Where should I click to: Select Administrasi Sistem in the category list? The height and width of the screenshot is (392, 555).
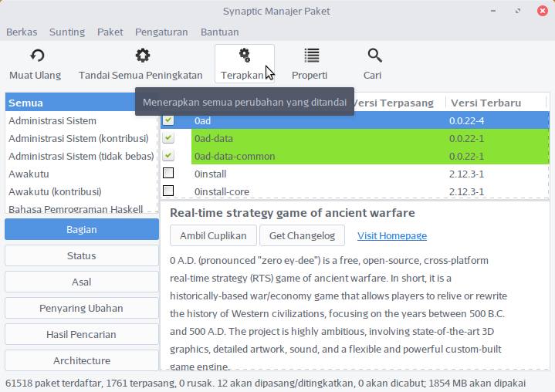click(52, 121)
